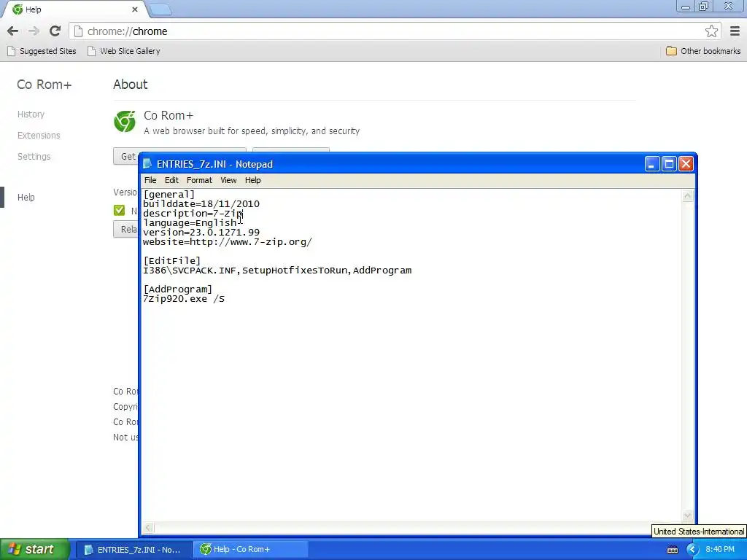Viewport: 747px width, 560px height.
Task: Click the partially hidden Get button
Action: coord(125,156)
